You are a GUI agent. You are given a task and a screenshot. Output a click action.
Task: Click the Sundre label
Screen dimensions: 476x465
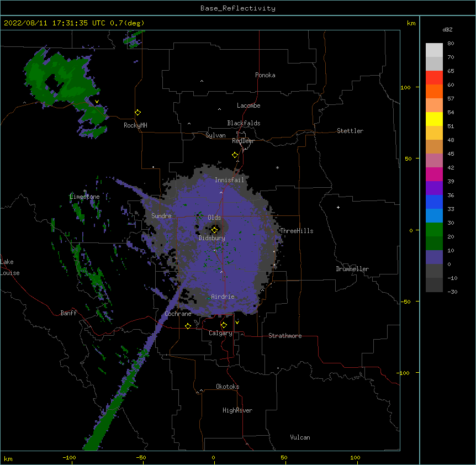pos(161,216)
